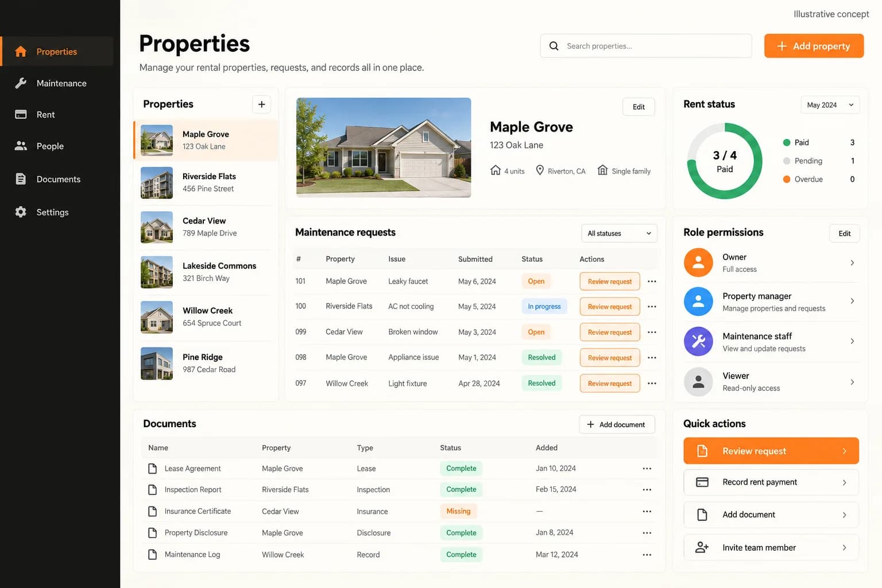This screenshot has height=588, width=882.
Task: Click Invite team member quick action
Action: [x=771, y=548]
